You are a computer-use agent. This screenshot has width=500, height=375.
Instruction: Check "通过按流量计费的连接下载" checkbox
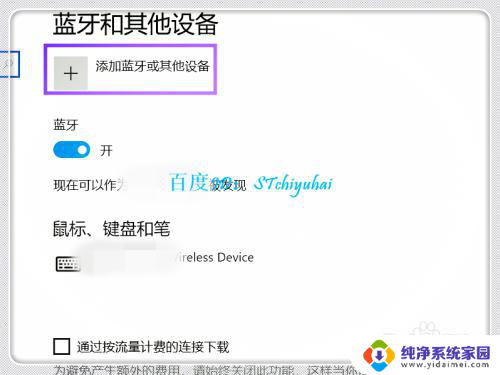coord(62,346)
